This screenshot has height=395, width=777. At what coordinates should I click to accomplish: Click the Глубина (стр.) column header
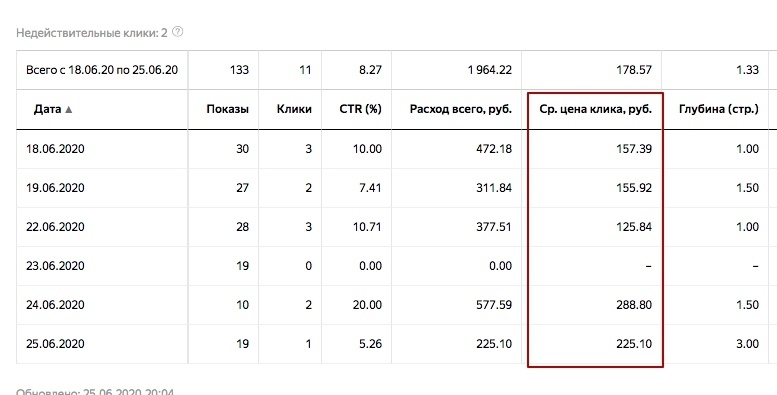[x=719, y=109]
